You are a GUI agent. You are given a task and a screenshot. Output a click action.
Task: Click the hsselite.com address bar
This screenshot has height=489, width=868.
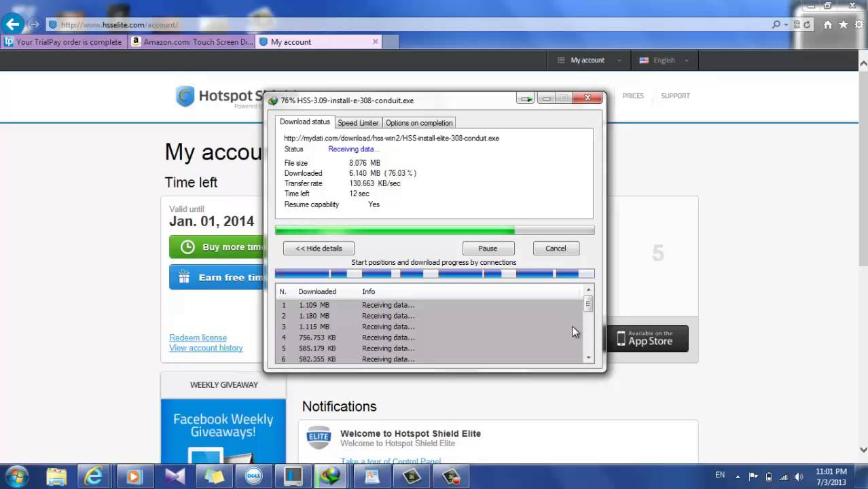(x=408, y=24)
